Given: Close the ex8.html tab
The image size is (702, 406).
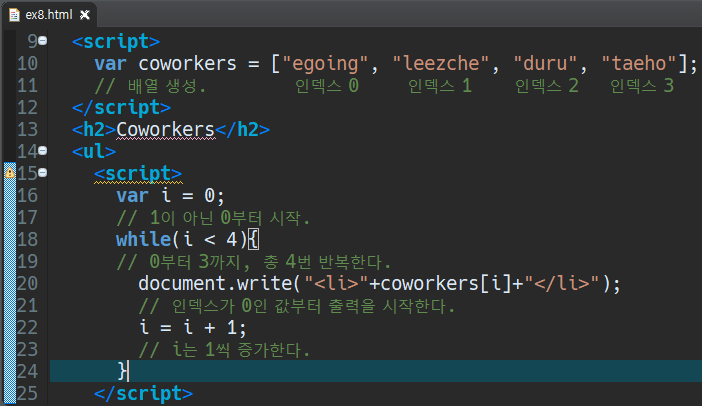Looking at the screenshot, I should pyautogui.click(x=85, y=15).
